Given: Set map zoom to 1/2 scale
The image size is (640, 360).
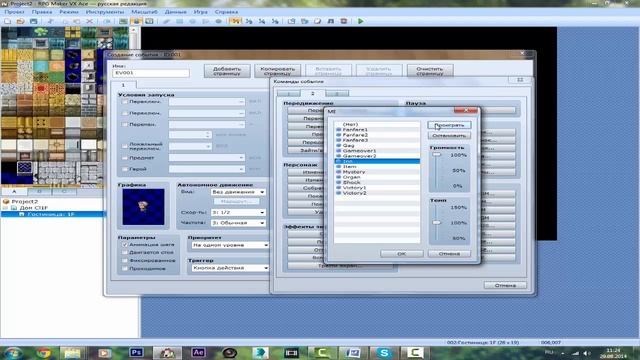Looking at the screenshot, I should click(x=249, y=21).
